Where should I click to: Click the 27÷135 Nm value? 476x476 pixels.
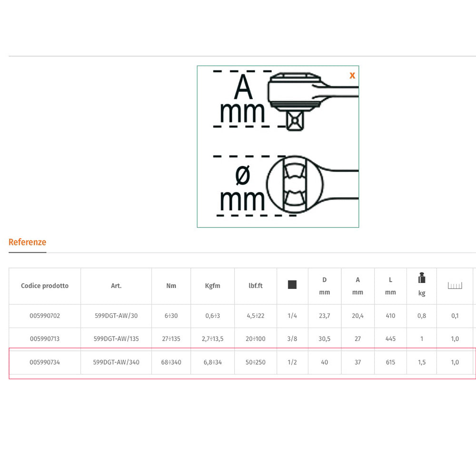point(171,339)
